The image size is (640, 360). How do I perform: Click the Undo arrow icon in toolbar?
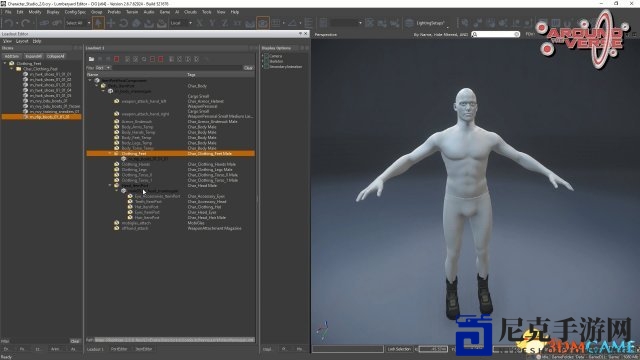point(9,23)
